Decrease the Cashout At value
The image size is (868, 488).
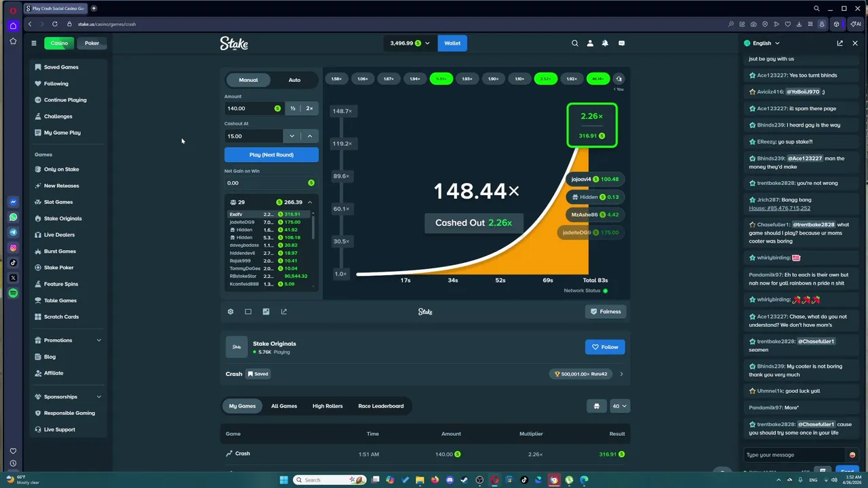coord(292,136)
